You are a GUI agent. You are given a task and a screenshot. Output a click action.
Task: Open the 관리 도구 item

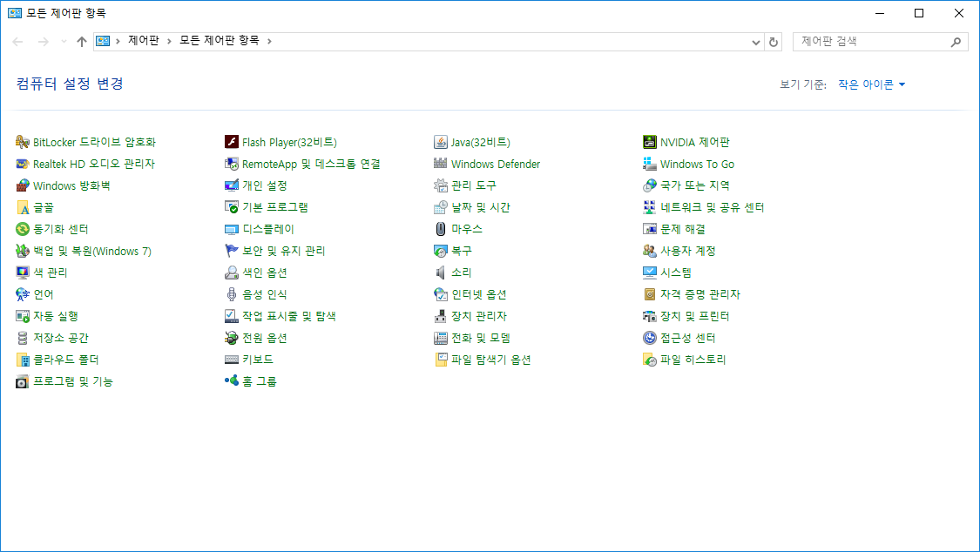(466, 186)
